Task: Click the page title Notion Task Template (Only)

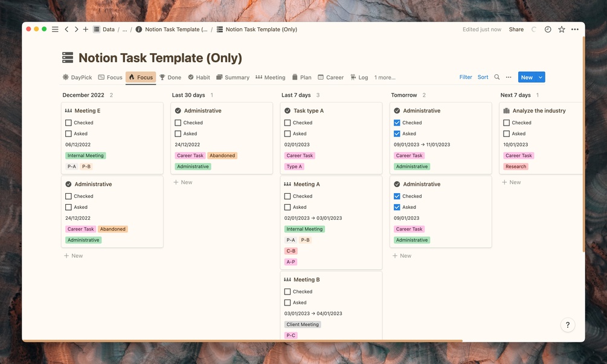Action: click(160, 57)
